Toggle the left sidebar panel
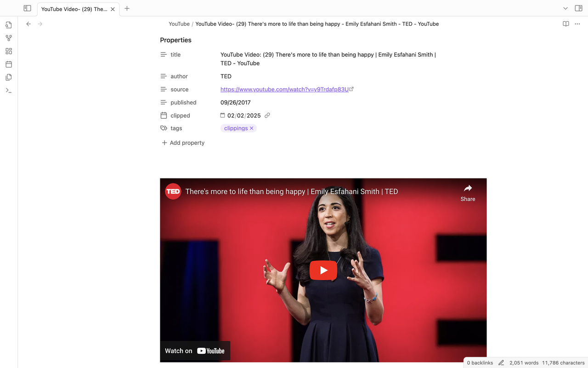The width and height of the screenshot is (588, 368). click(27, 8)
